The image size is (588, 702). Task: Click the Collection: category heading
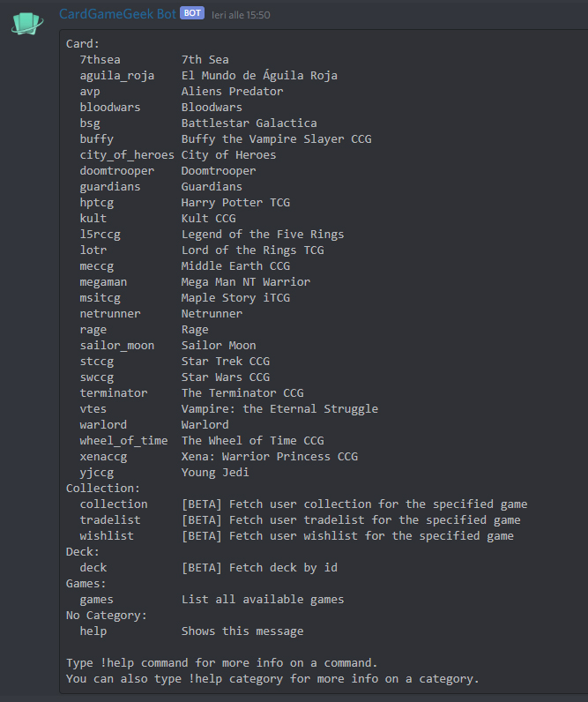[x=103, y=488]
